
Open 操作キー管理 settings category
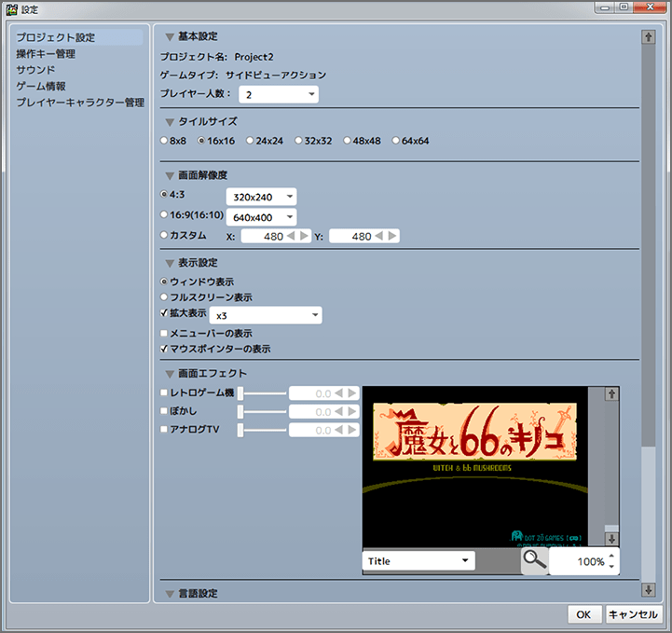point(46,54)
